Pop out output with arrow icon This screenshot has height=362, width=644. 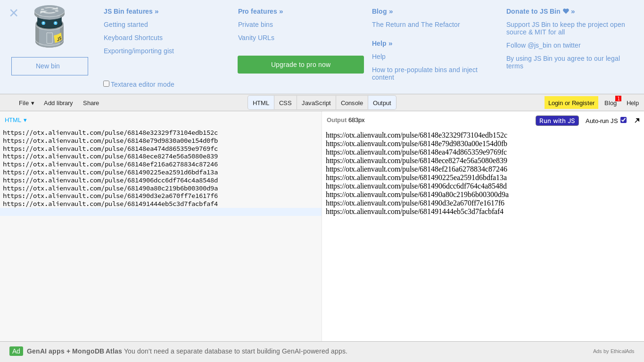pyautogui.click(x=637, y=121)
